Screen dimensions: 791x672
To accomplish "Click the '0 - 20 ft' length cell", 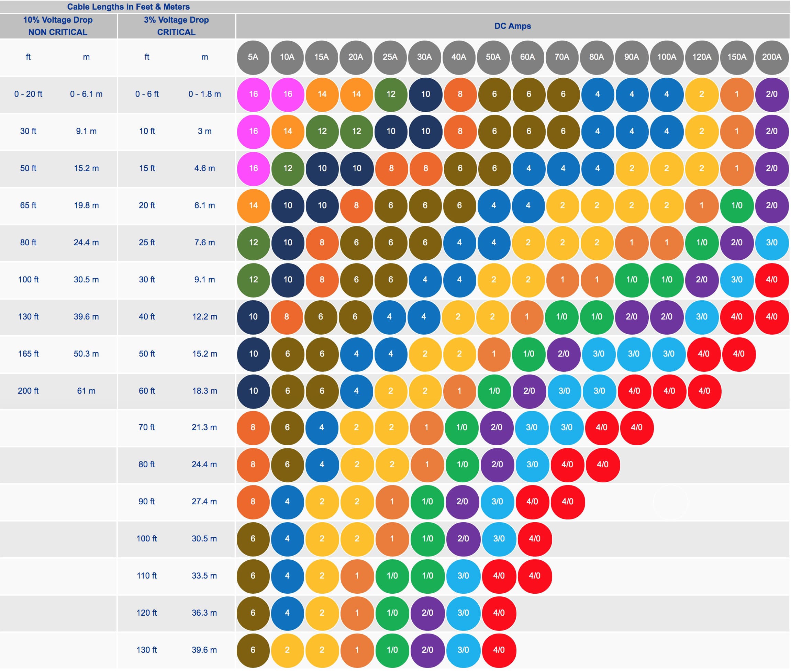I will (x=28, y=94).
